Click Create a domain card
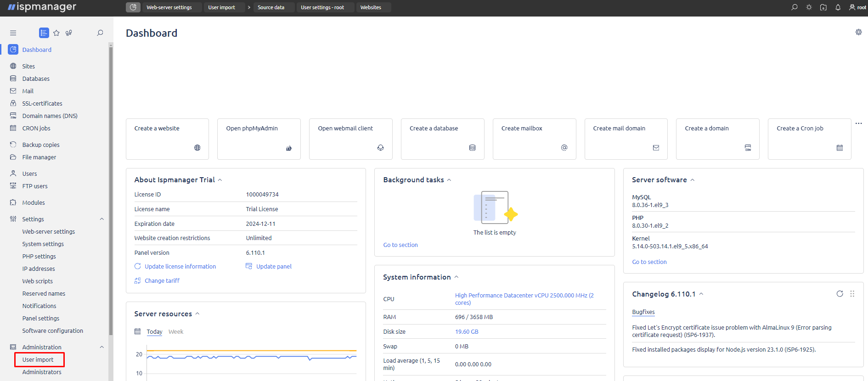Screen dimensions: 868x381 [718, 139]
